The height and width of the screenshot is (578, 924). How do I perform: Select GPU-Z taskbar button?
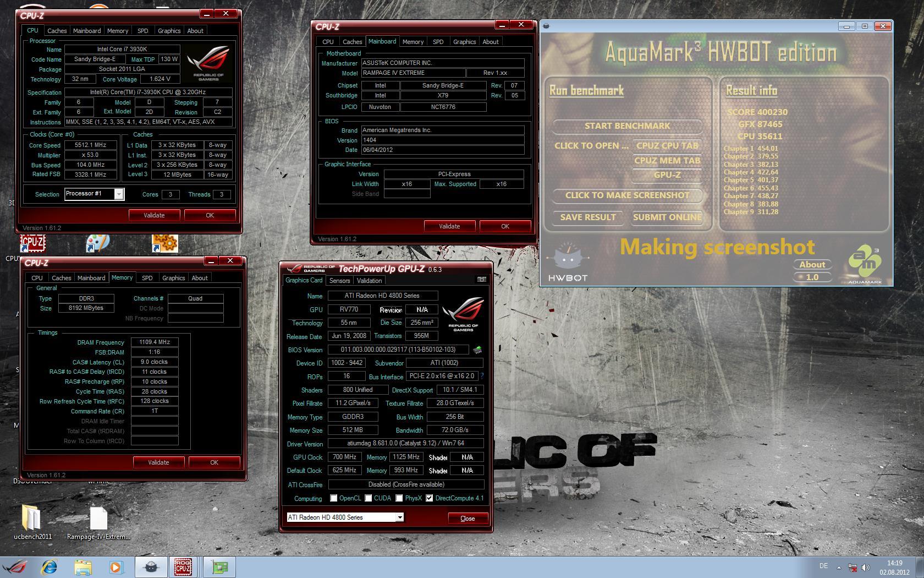tap(219, 567)
